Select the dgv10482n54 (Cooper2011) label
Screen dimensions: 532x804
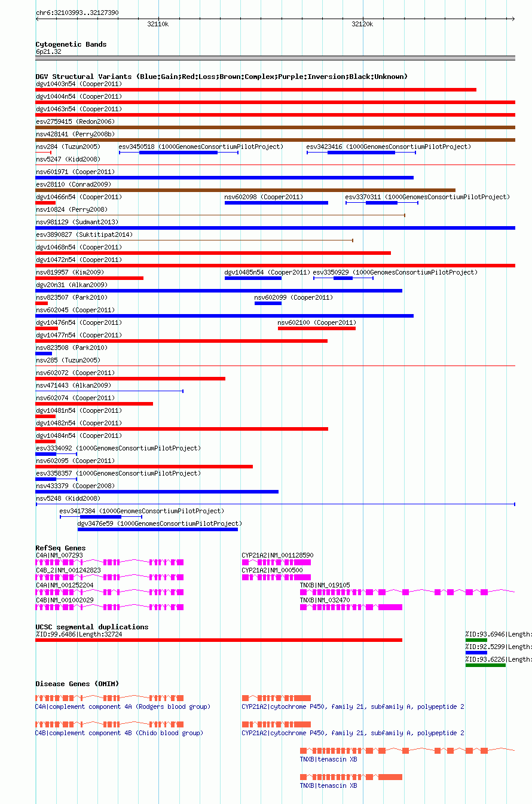[x=79, y=423]
